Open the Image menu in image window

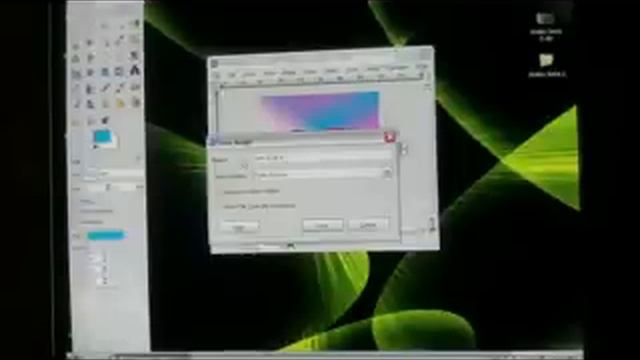[x=310, y=71]
